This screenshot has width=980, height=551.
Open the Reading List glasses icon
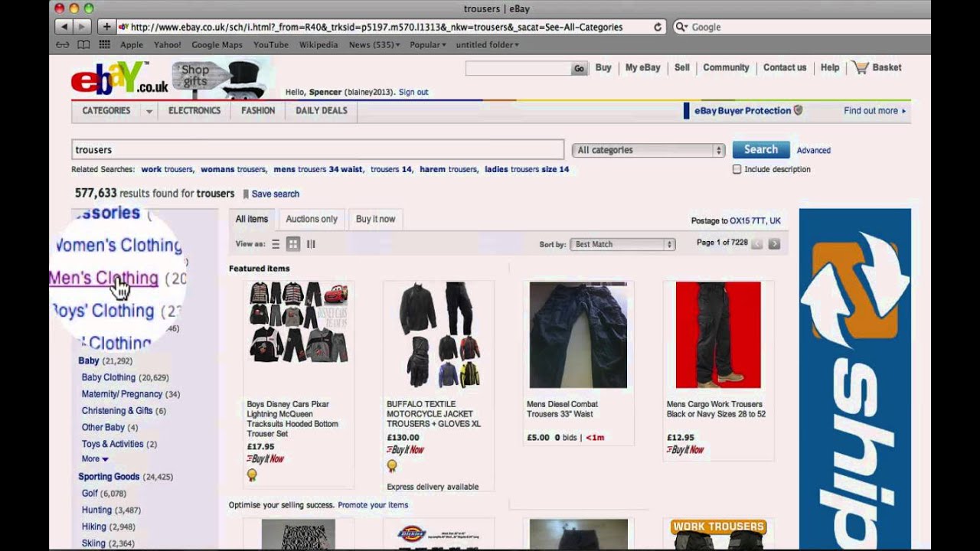[64, 44]
